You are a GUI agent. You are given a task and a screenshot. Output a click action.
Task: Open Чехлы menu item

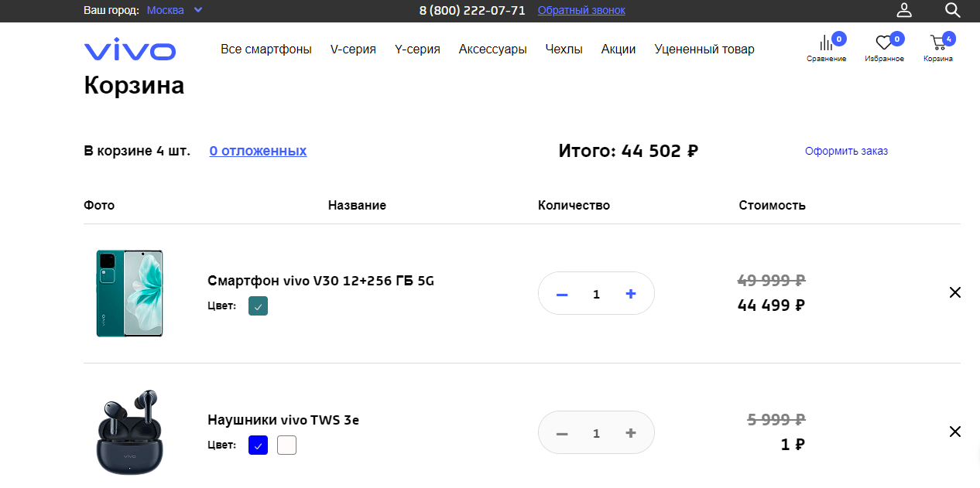(564, 49)
